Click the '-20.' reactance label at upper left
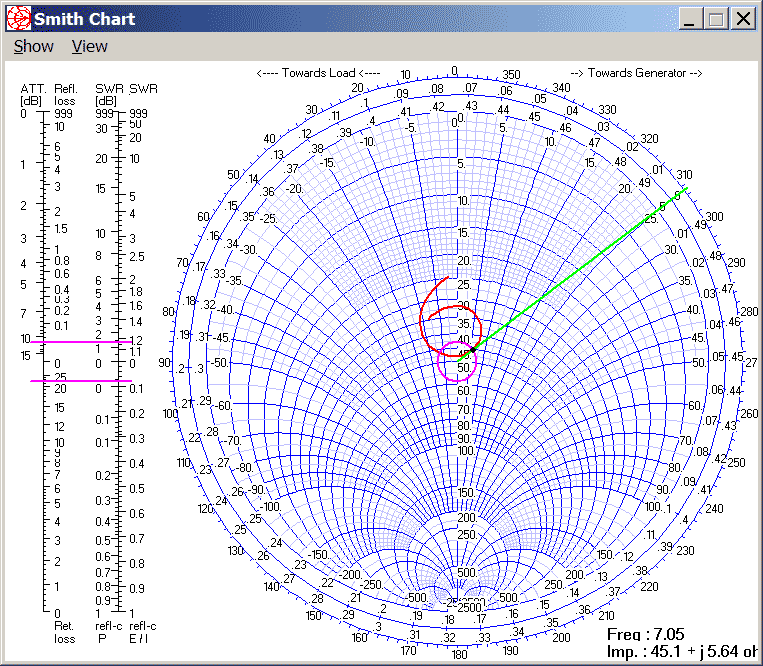This screenshot has height=666, width=763. [294, 189]
